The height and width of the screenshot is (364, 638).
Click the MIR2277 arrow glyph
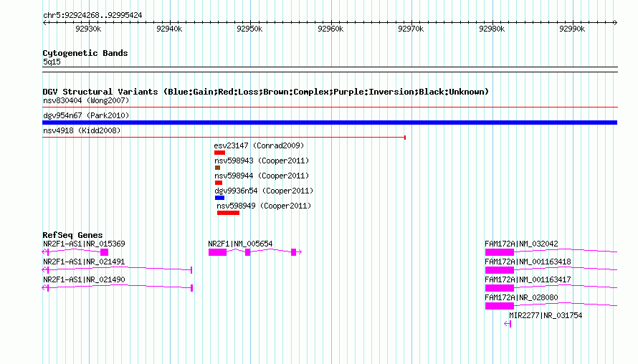coord(508,324)
